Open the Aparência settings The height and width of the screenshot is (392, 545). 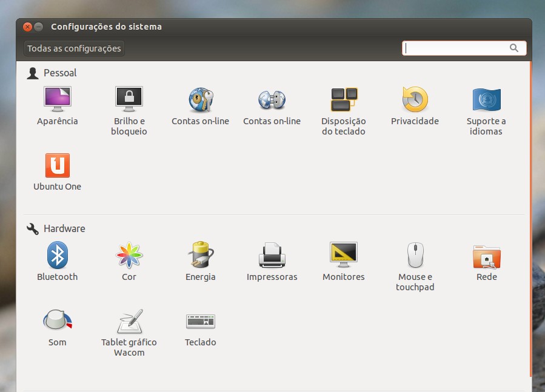[x=58, y=99]
